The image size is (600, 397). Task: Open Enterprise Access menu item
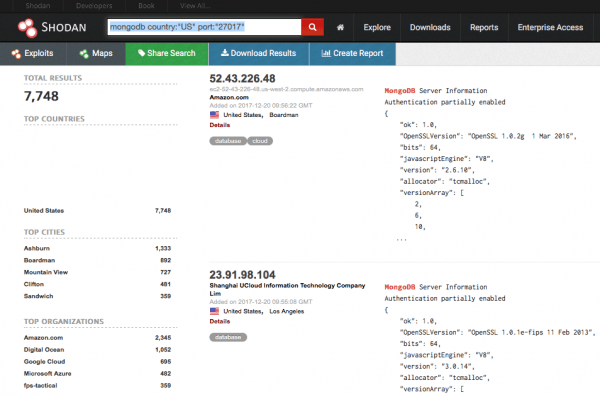click(x=550, y=28)
